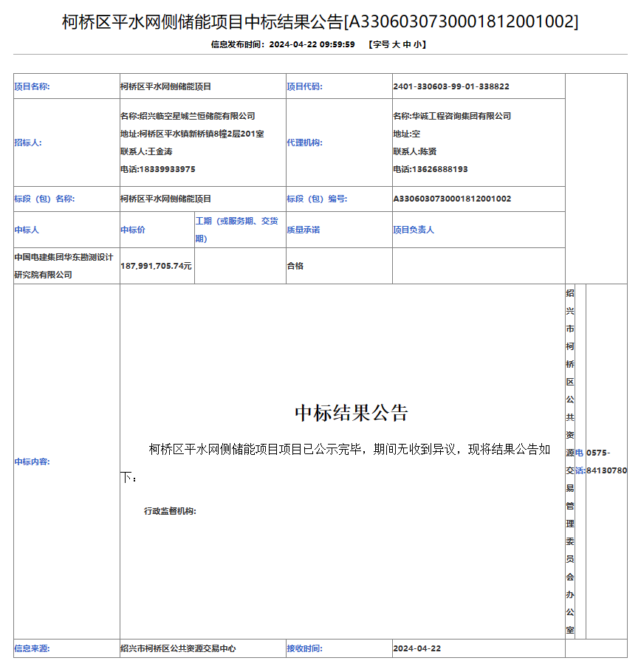Click the 合格 quality commitment cell
This screenshot has width=641, height=672.
coord(295,266)
